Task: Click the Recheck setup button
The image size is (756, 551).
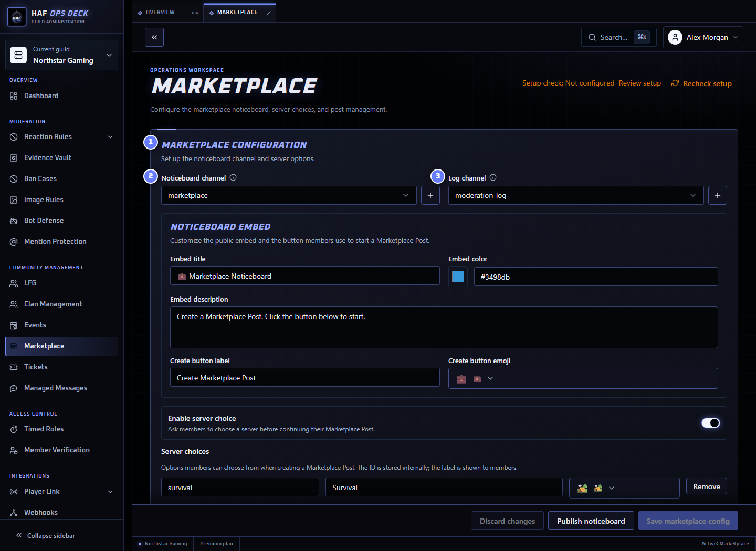Action: [x=701, y=83]
